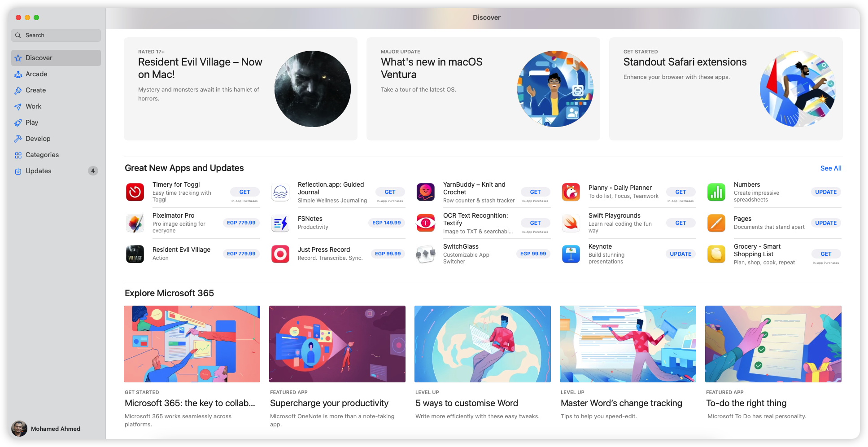Open the Timery for Toggl app icon
The image size is (868, 447).
click(x=135, y=192)
